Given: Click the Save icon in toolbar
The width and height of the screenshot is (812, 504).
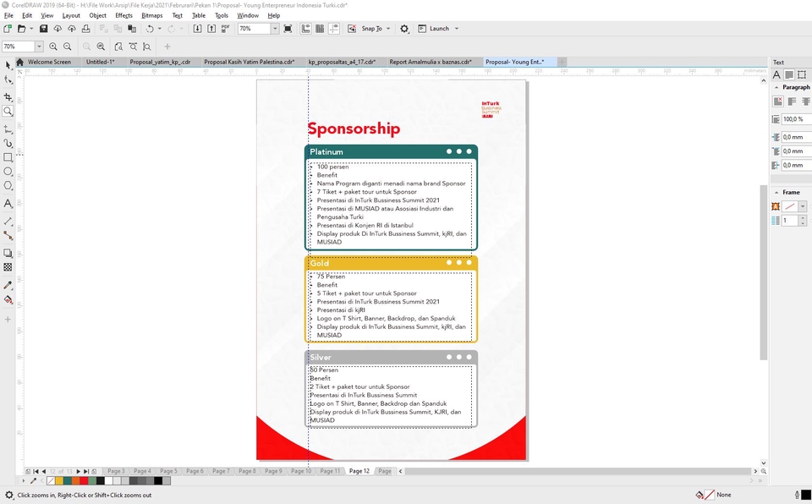Looking at the screenshot, I should tap(43, 29).
